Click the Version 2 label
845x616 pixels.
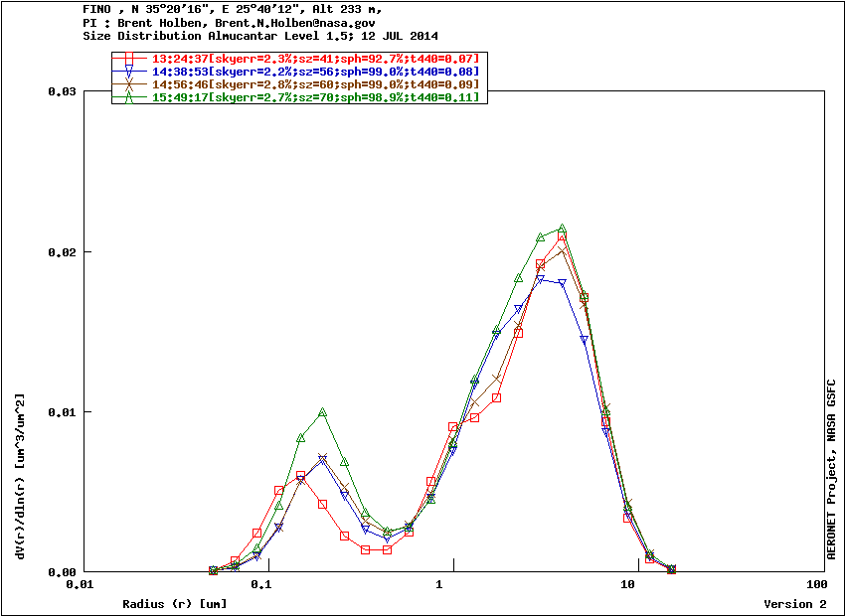(x=794, y=604)
